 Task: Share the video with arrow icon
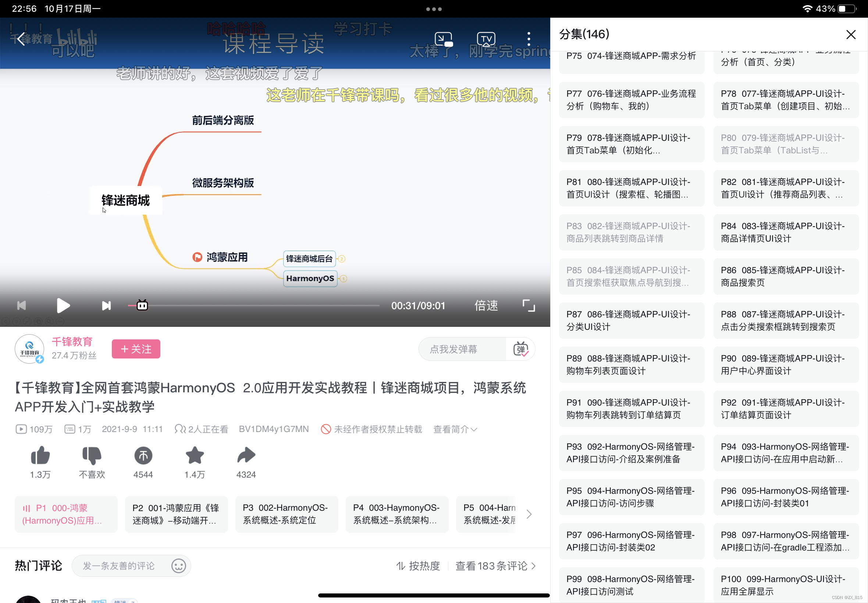(x=246, y=455)
